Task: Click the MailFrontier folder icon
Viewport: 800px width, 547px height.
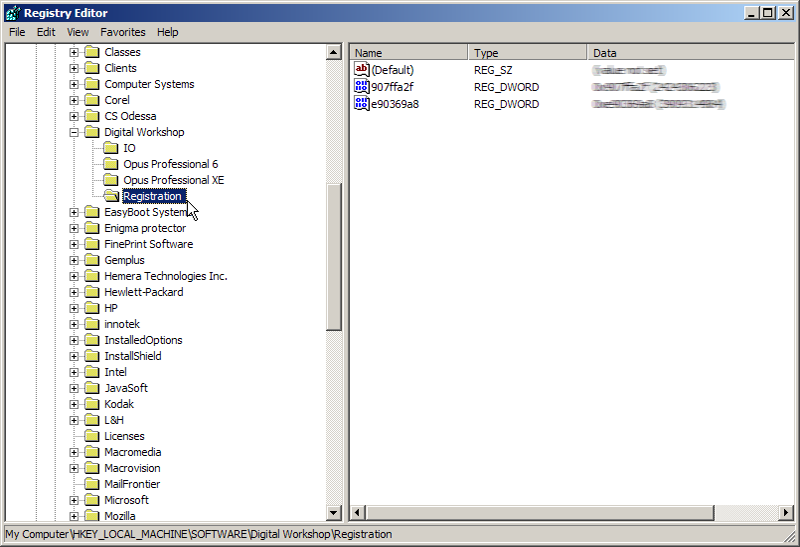Action: (x=92, y=484)
